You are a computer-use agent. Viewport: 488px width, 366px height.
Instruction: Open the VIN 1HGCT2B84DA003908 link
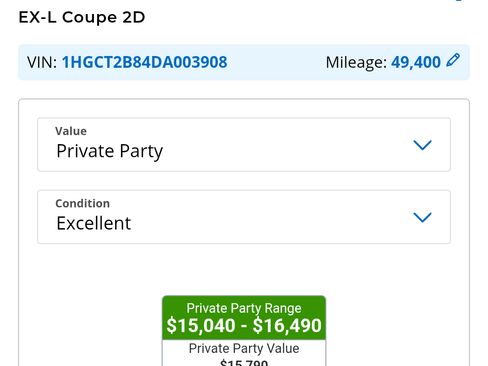pyautogui.click(x=144, y=62)
